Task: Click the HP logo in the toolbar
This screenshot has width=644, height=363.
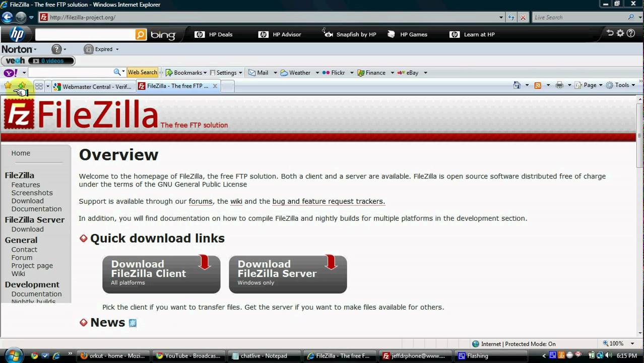Action: pos(17,34)
